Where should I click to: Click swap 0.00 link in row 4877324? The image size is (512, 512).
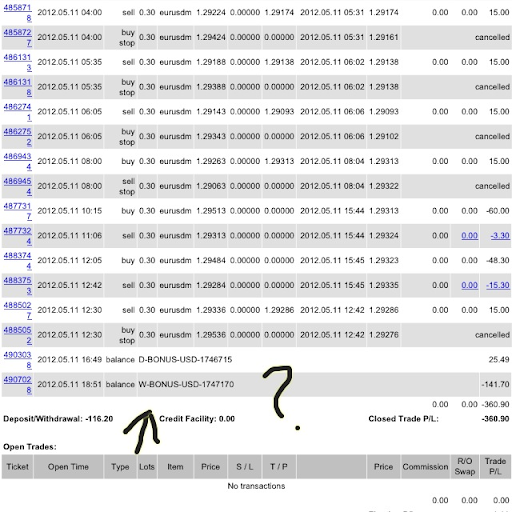pos(469,236)
